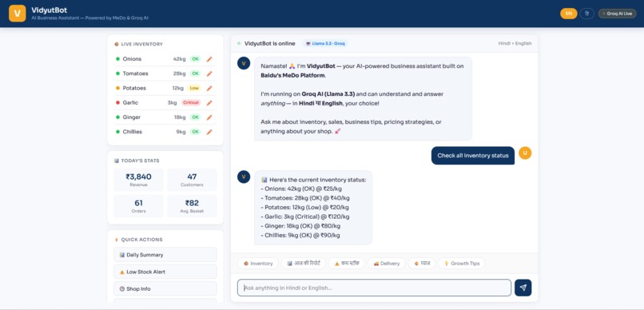The image size is (644, 310).
Task: Click the OK badge for Ginger
Action: click(195, 117)
